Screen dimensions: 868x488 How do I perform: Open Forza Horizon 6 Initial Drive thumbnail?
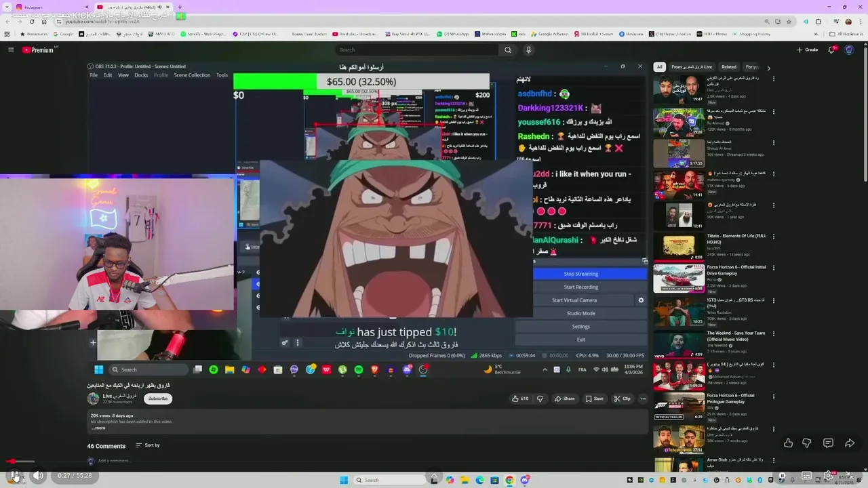679,278
